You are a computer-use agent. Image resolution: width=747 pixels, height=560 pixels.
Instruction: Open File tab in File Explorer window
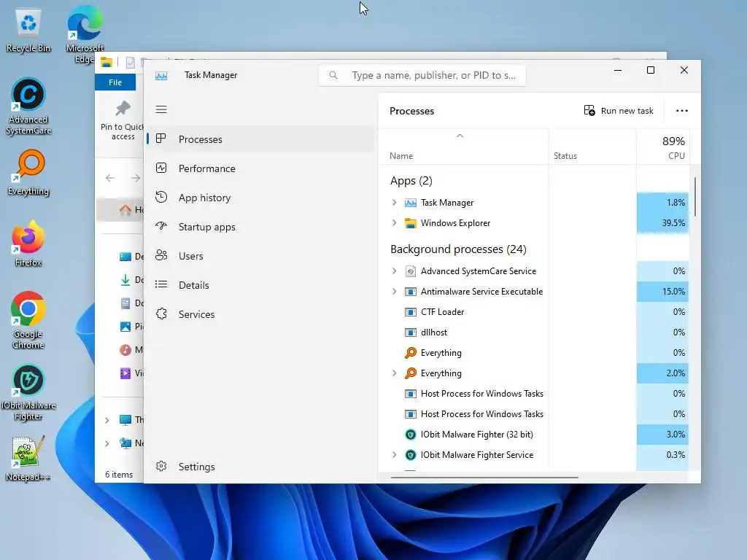(x=115, y=82)
